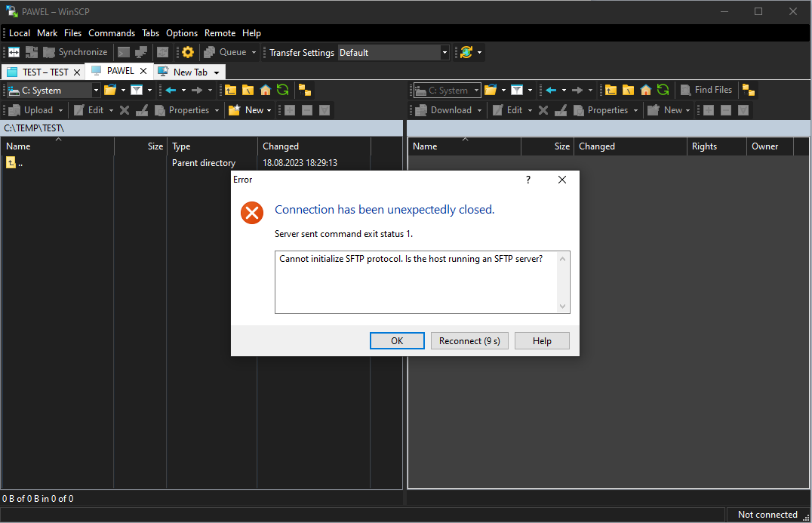This screenshot has width=812, height=523.
Task: Open the Commands menu
Action: (112, 33)
